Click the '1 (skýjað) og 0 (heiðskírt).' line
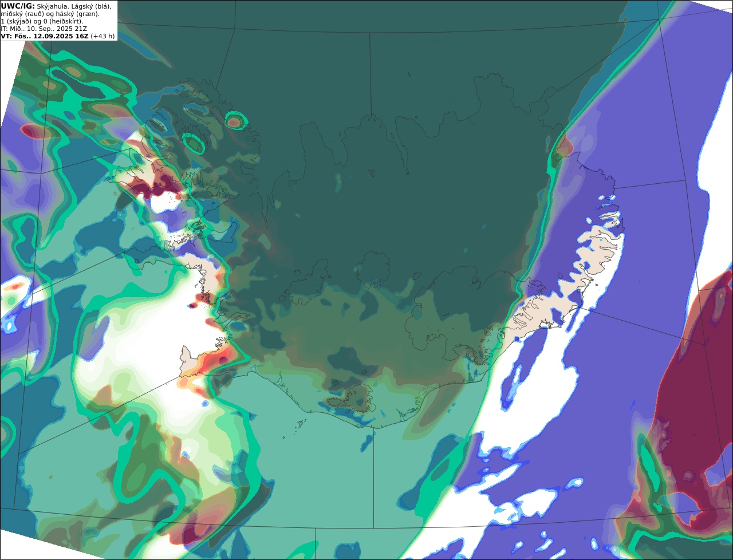This screenshot has height=560, width=733. coord(42,21)
